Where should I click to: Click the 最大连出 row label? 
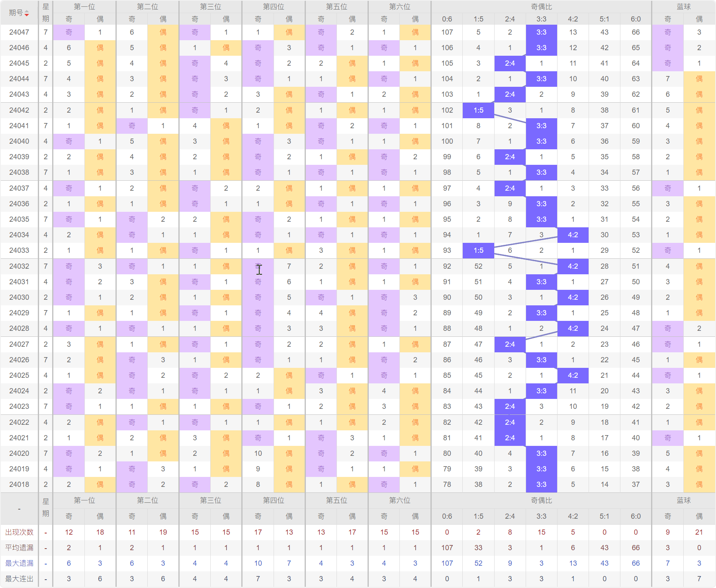click(x=19, y=579)
